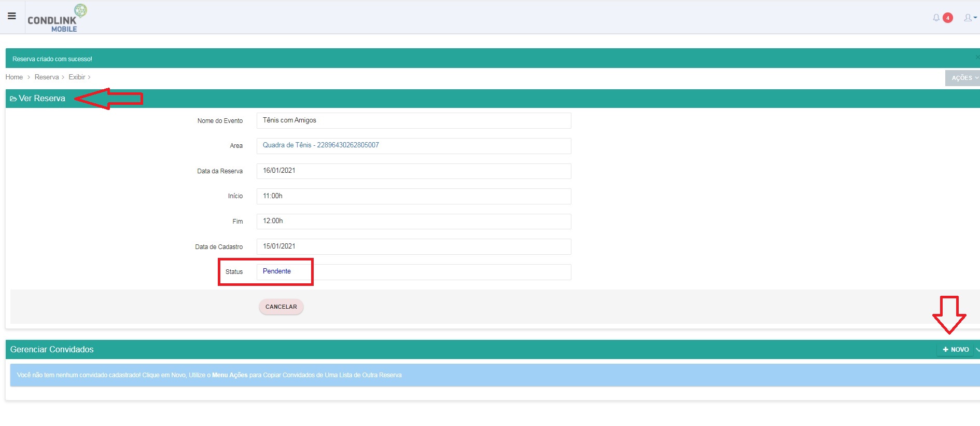Open the hamburger menu icon

(x=12, y=16)
